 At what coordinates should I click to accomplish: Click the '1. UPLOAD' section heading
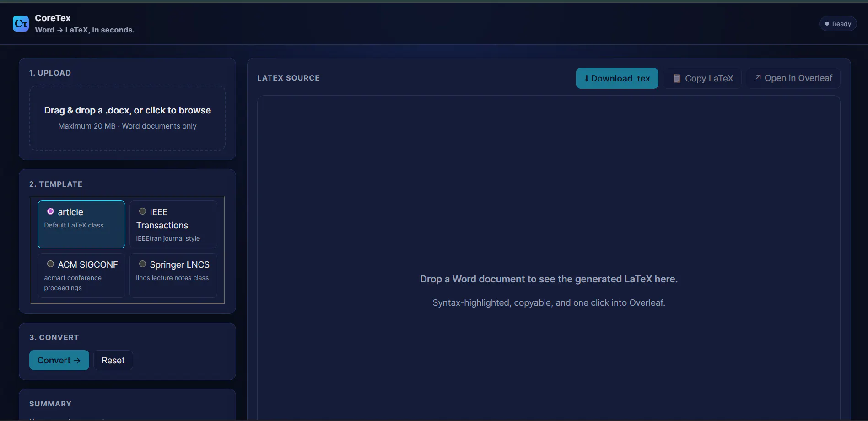[x=50, y=73]
